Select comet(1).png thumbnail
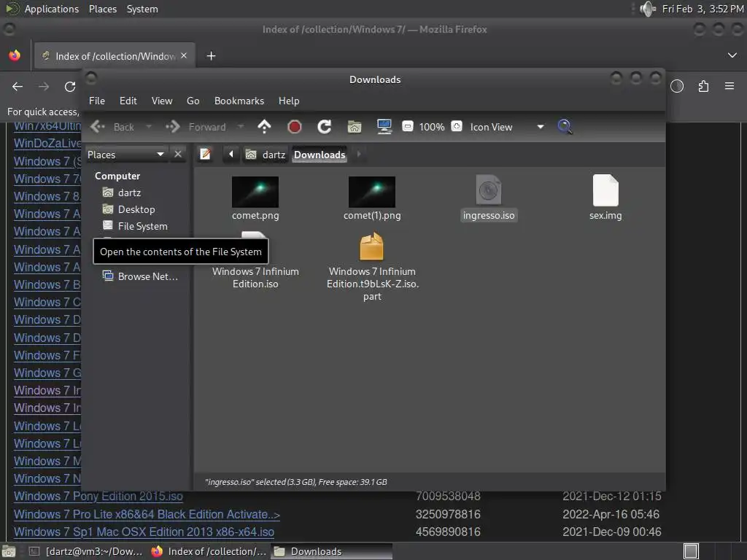747x560 pixels. [372, 192]
